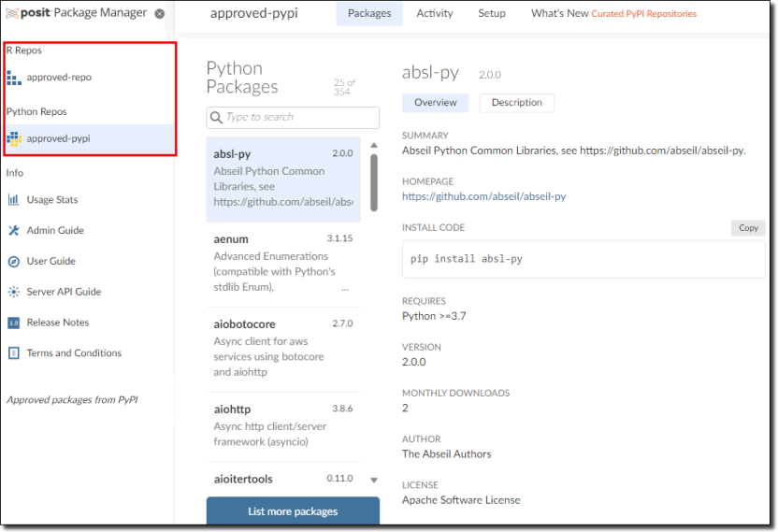
Task: Click the List more packages button
Action: coord(293,511)
